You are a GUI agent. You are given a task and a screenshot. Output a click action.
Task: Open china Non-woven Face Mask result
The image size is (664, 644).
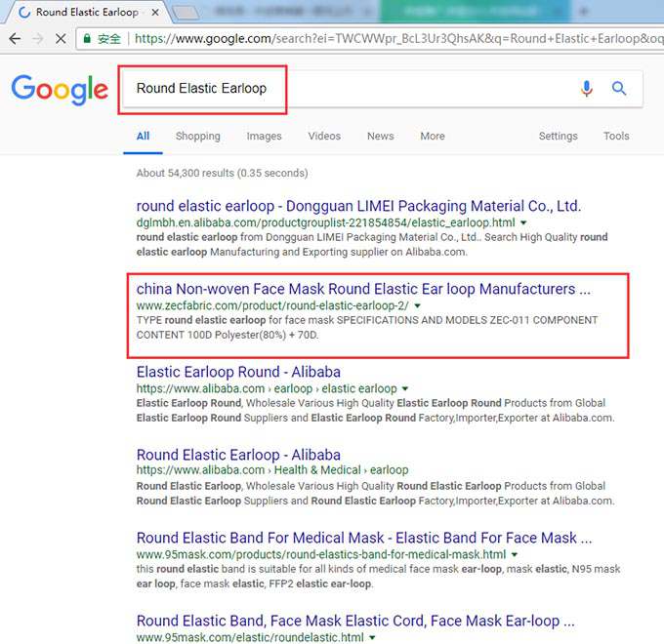[x=363, y=289]
